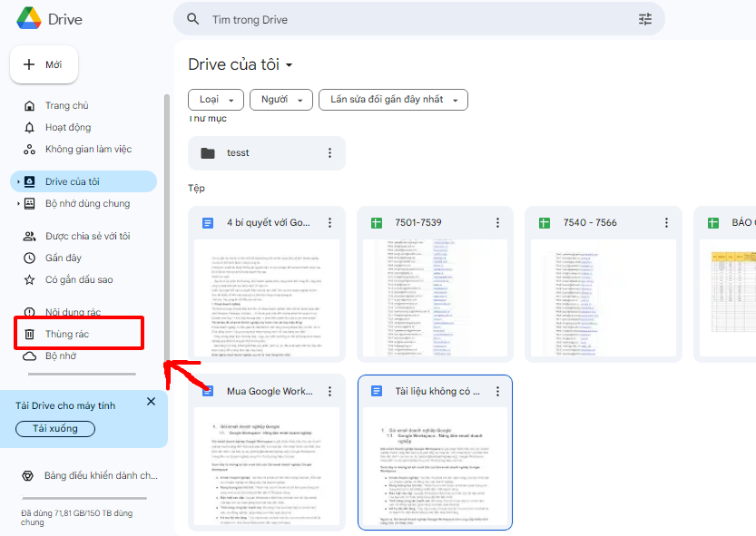Expand Bộ nhớ dùng chung tree
Screen dimensions: 756x536
[x=18, y=204]
